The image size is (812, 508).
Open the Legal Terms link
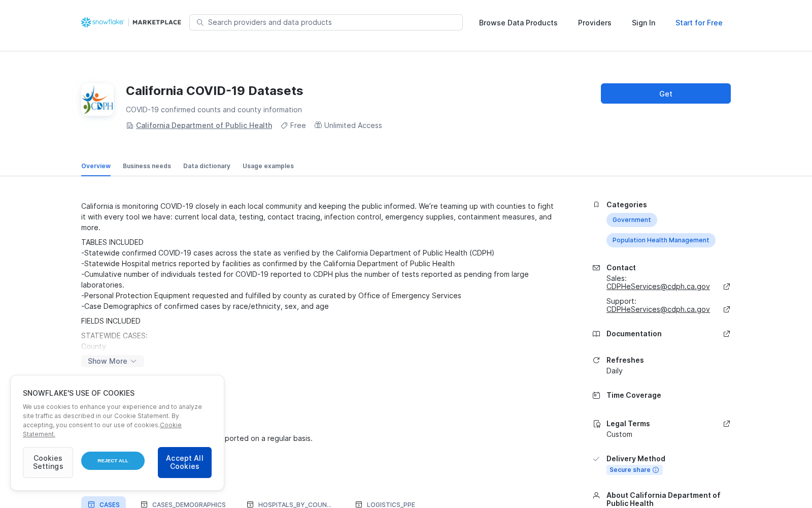tap(628, 424)
